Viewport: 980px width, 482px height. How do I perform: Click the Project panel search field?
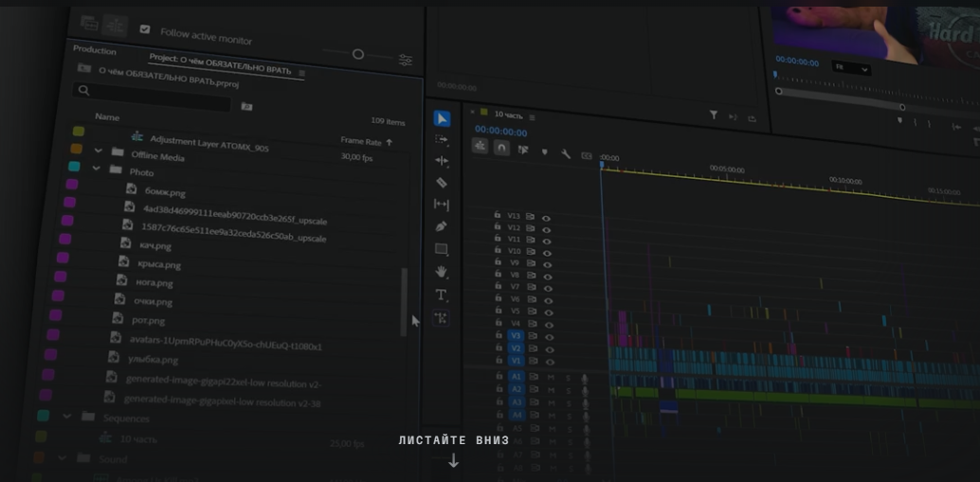(x=152, y=97)
